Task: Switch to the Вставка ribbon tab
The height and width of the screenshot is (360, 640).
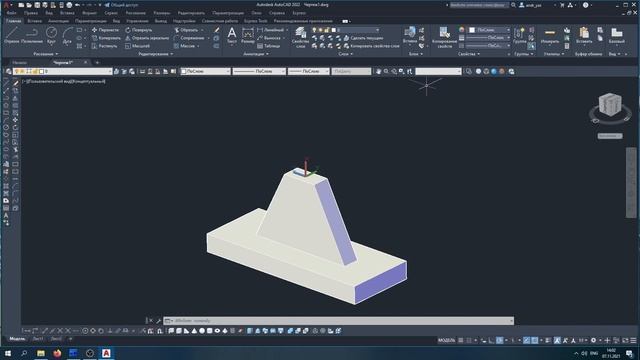Action: (x=34, y=21)
